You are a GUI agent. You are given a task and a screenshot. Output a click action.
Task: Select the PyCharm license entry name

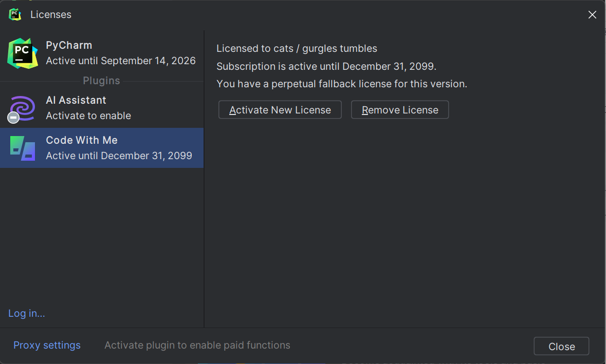pos(69,45)
